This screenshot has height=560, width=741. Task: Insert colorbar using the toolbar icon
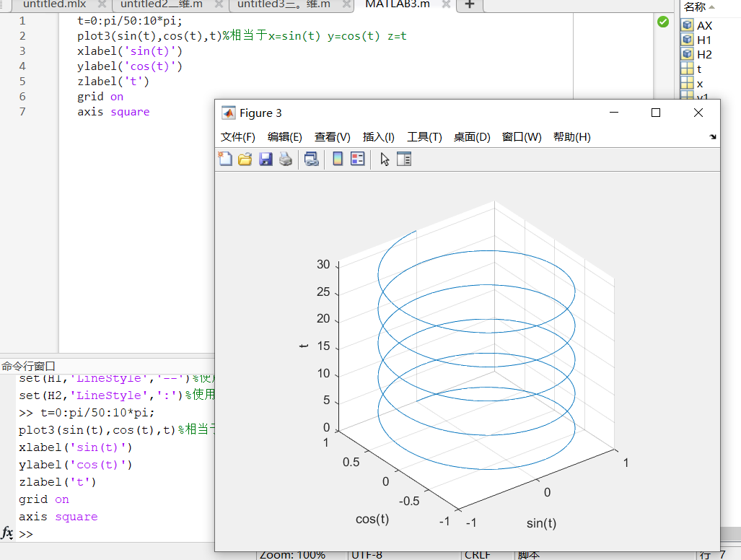tap(338, 159)
